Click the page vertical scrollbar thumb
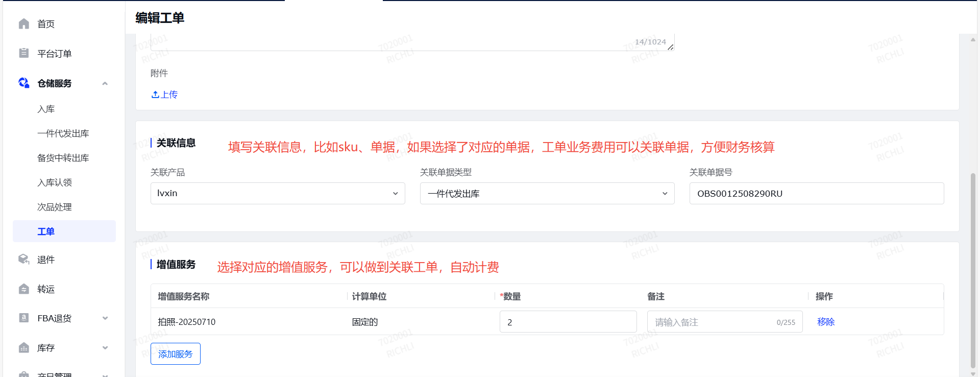 pyautogui.click(x=973, y=271)
